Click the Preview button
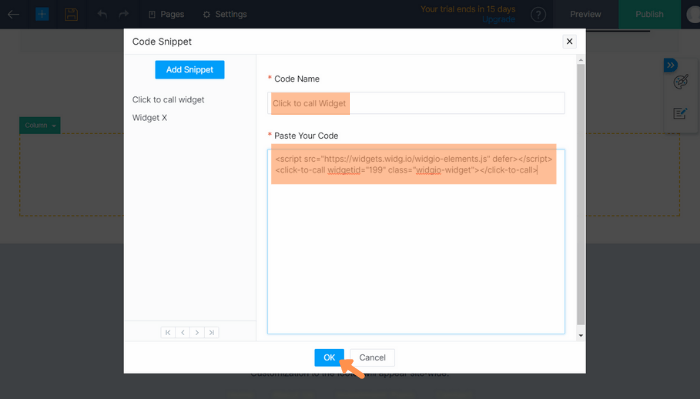The width and height of the screenshot is (700, 399). click(585, 14)
